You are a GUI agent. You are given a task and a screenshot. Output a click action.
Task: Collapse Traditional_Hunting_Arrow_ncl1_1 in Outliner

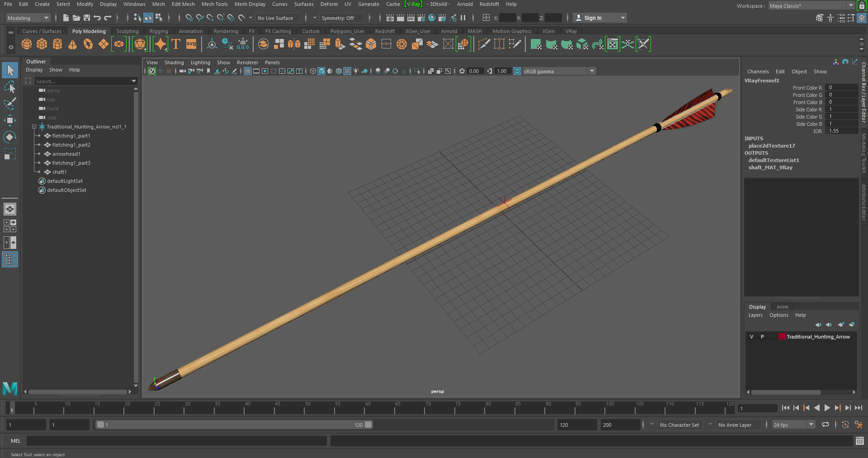(x=34, y=127)
